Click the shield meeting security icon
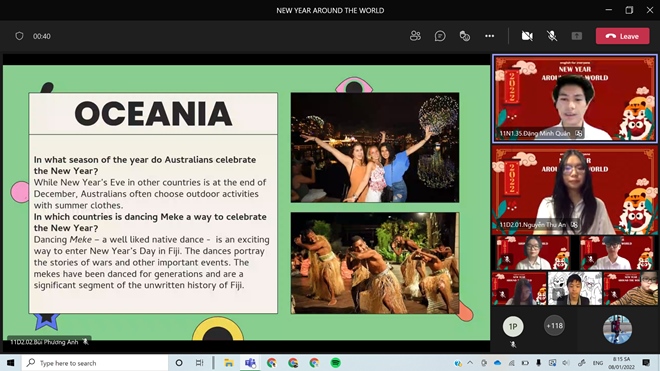This screenshot has width=660, height=371. (x=19, y=36)
